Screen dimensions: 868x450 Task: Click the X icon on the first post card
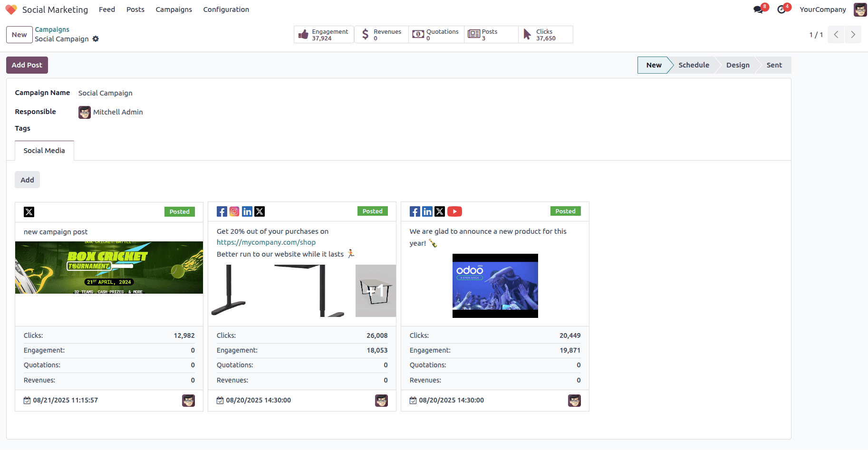[x=29, y=211]
